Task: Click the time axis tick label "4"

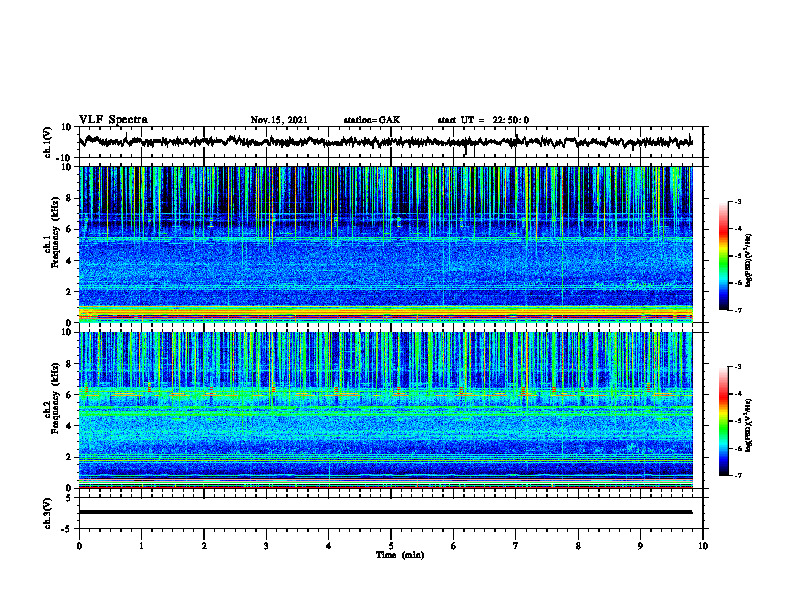Action: point(328,546)
